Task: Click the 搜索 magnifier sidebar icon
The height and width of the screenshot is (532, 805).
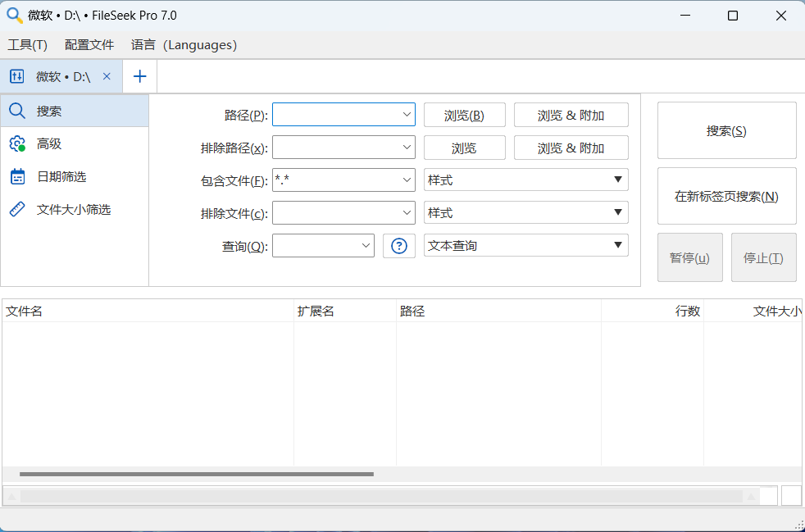Action: (x=17, y=111)
